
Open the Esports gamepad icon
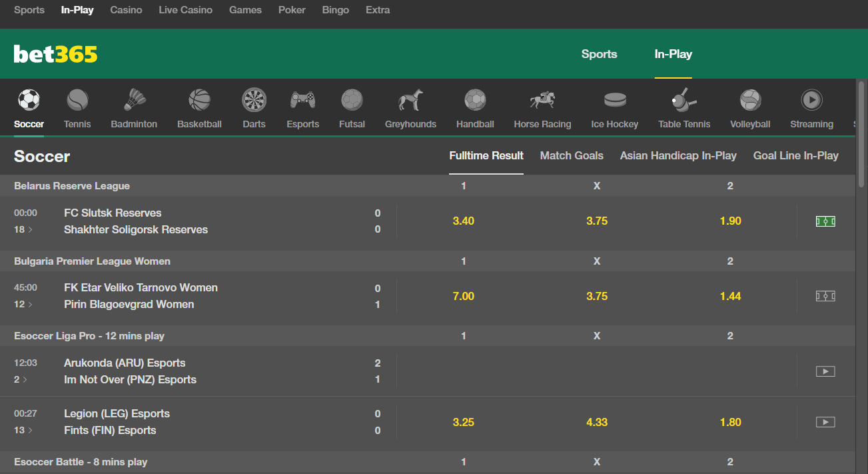pos(302,101)
